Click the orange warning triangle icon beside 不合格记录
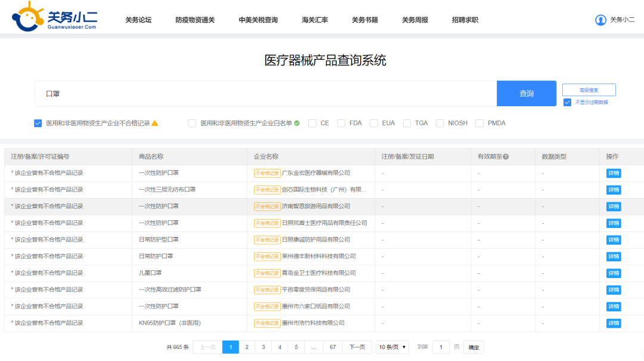Screen dimensions: 644x361 pos(155,123)
